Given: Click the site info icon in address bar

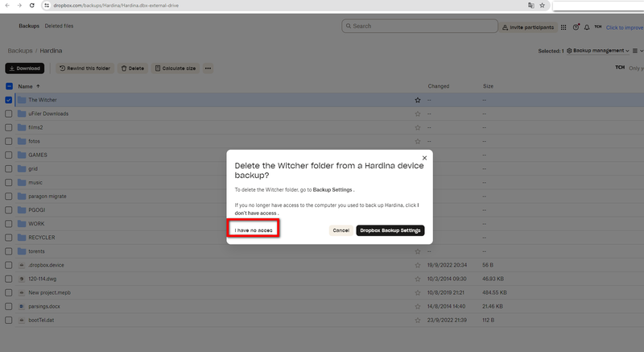Looking at the screenshot, I should coord(47,6).
